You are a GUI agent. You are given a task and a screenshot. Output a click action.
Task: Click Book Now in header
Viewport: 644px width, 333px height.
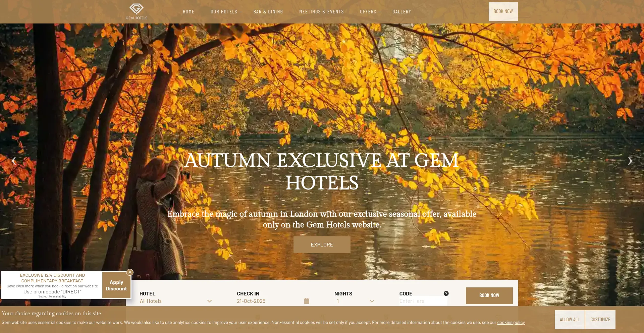pos(503,11)
